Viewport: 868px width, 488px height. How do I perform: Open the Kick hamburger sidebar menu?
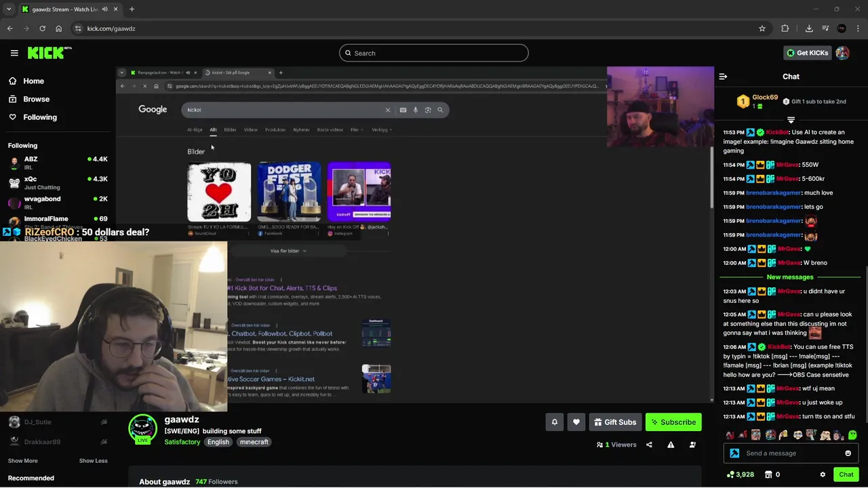pyautogui.click(x=14, y=53)
